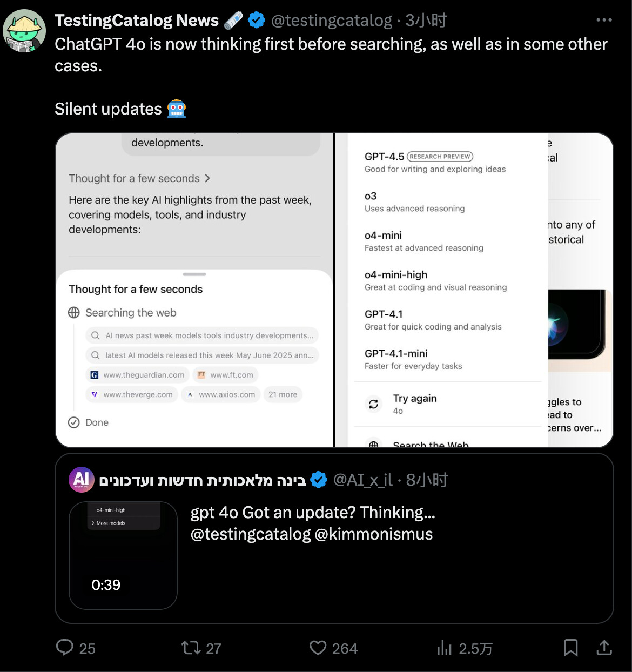
Task: Open @testingcatalog mention in quoted tweet
Action: [251, 534]
